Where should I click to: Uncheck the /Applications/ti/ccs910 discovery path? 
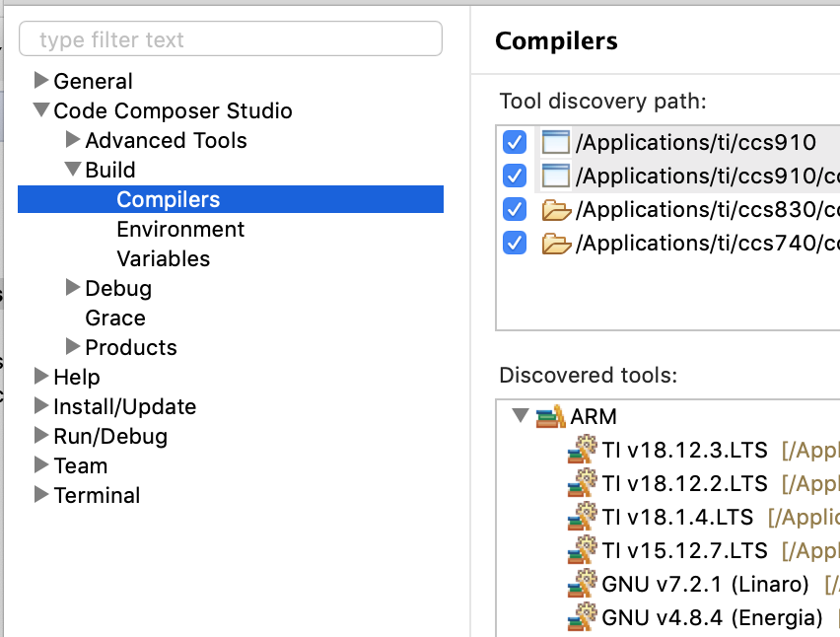[515, 143]
